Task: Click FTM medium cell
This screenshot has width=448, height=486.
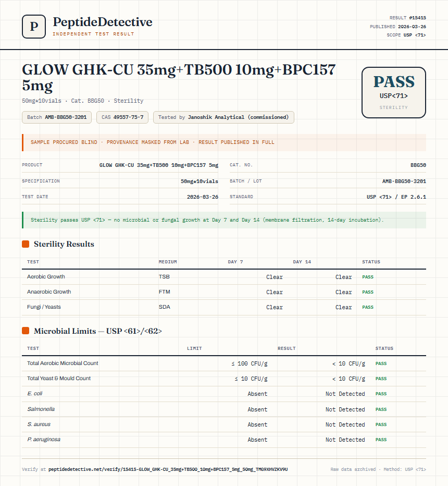Action: click(x=165, y=292)
